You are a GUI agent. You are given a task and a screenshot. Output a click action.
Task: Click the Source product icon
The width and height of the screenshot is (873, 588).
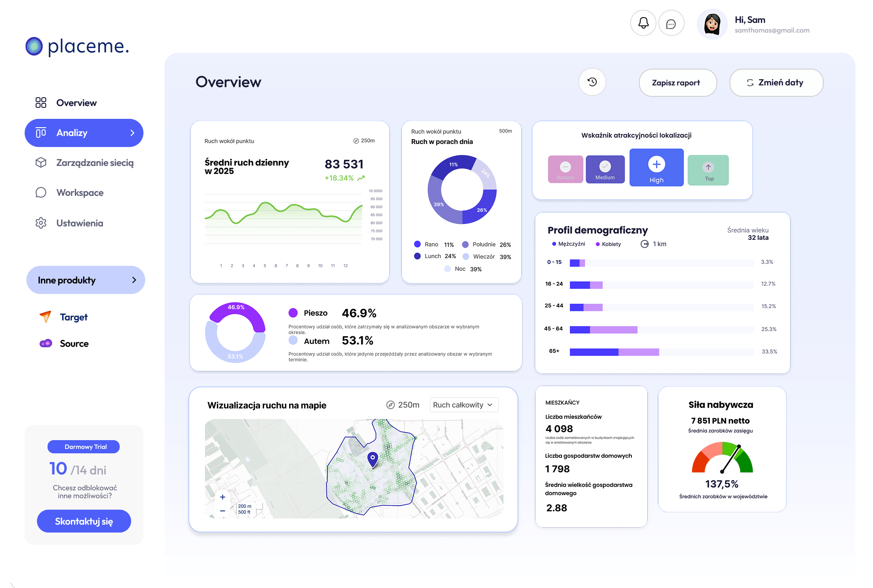tap(45, 343)
